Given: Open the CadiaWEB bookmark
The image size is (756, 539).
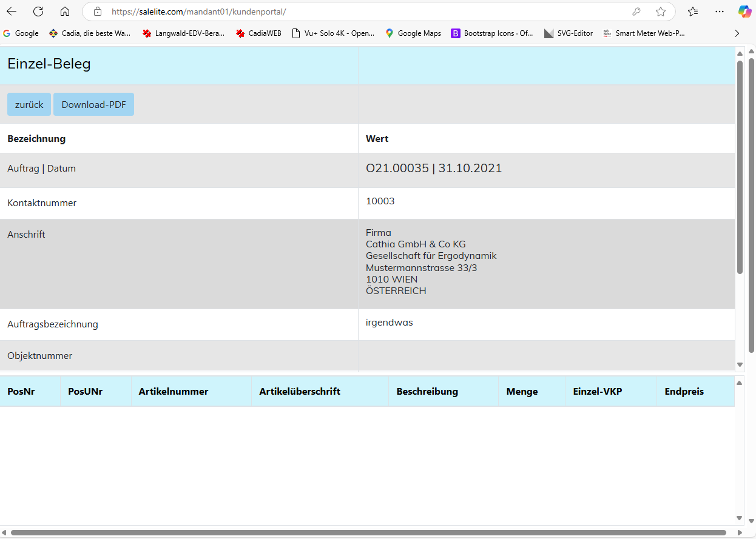Looking at the screenshot, I should point(259,33).
